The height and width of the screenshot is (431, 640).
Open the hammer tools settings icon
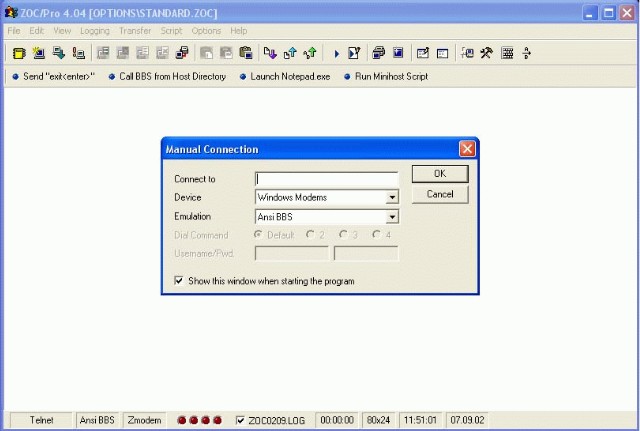(x=487, y=53)
